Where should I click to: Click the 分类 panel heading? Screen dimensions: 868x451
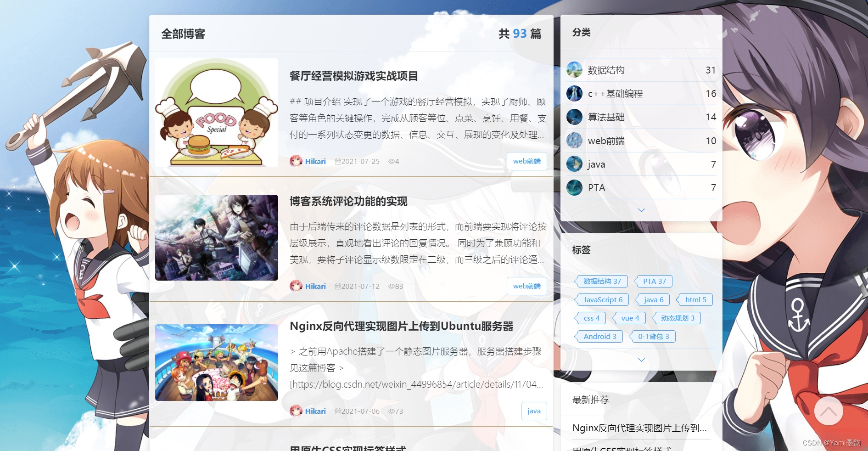[582, 32]
